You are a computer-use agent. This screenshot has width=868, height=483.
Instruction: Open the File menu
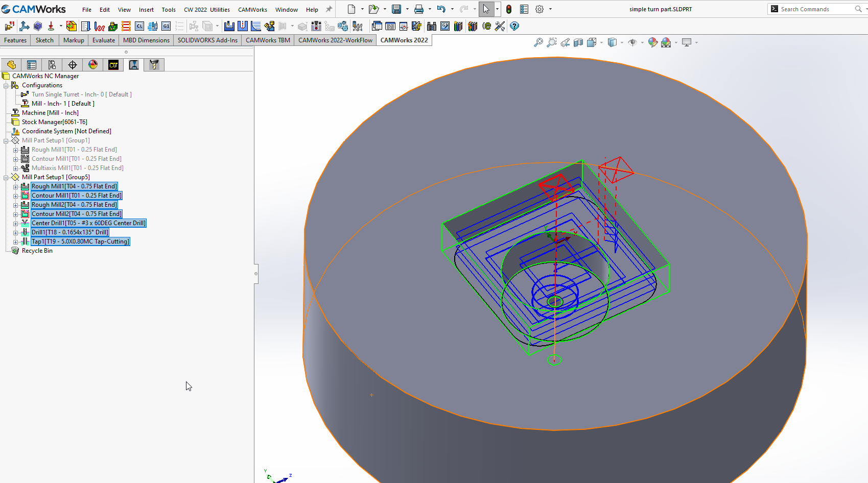pyautogui.click(x=87, y=10)
